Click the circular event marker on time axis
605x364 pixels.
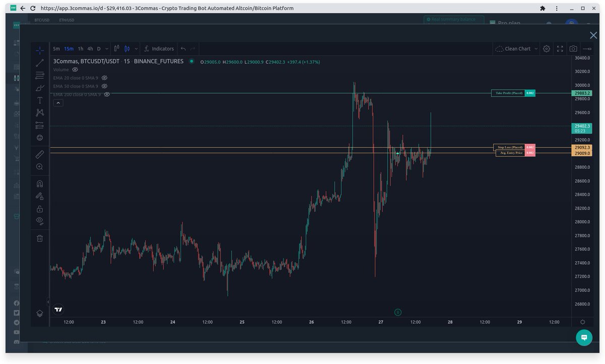398,313
